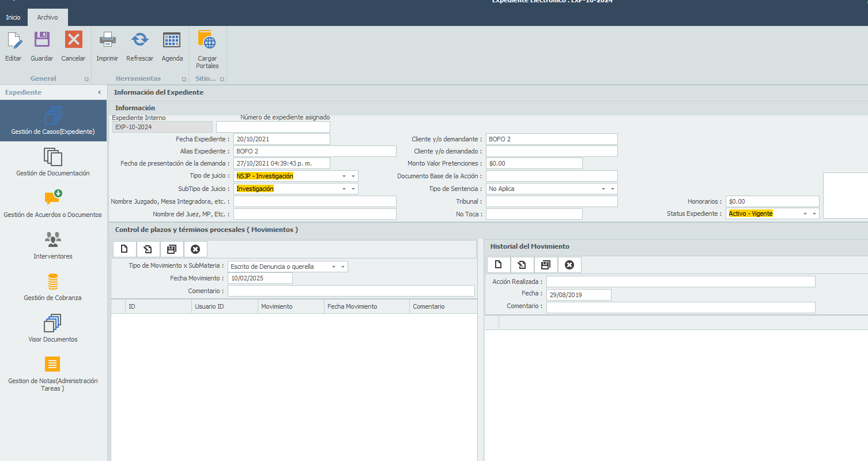
Task: Switch to the Inicio tab
Action: [13, 17]
